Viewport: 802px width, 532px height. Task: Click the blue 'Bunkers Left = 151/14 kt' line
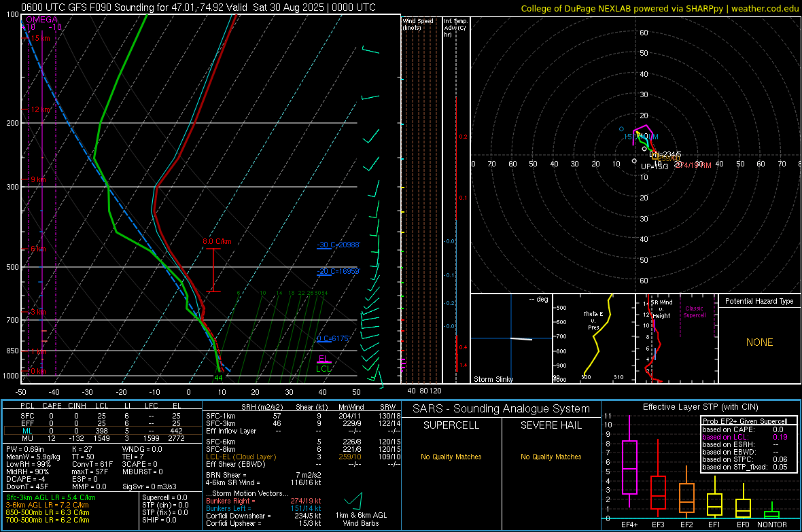(264, 508)
